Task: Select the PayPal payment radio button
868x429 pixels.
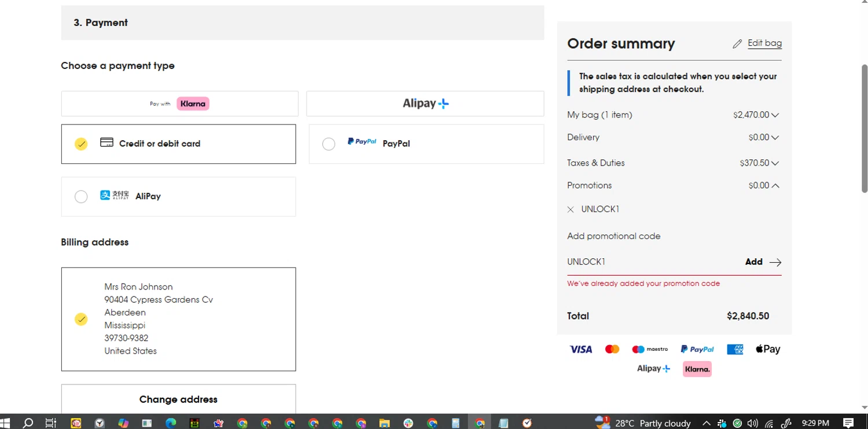Action: (329, 144)
